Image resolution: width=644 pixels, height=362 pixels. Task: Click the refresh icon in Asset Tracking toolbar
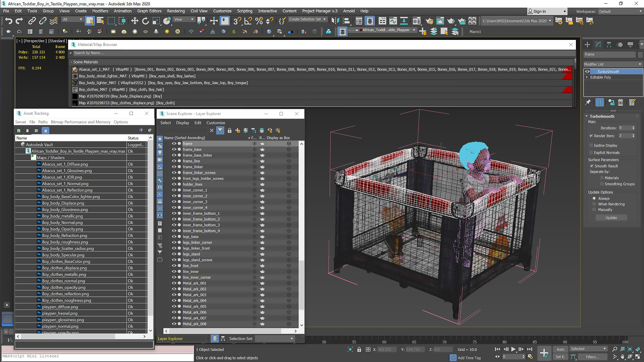tap(19, 130)
